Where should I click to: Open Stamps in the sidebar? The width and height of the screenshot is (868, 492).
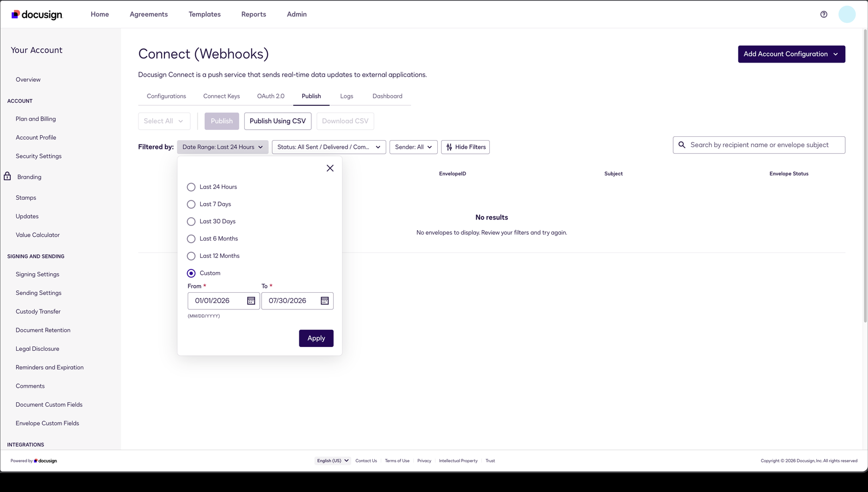point(26,198)
